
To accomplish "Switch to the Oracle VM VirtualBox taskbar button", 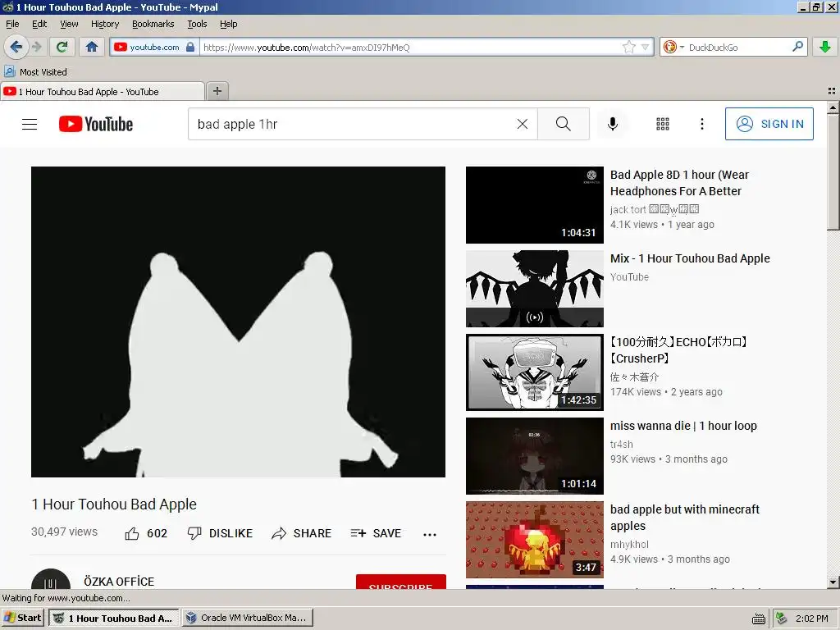I will point(247,618).
